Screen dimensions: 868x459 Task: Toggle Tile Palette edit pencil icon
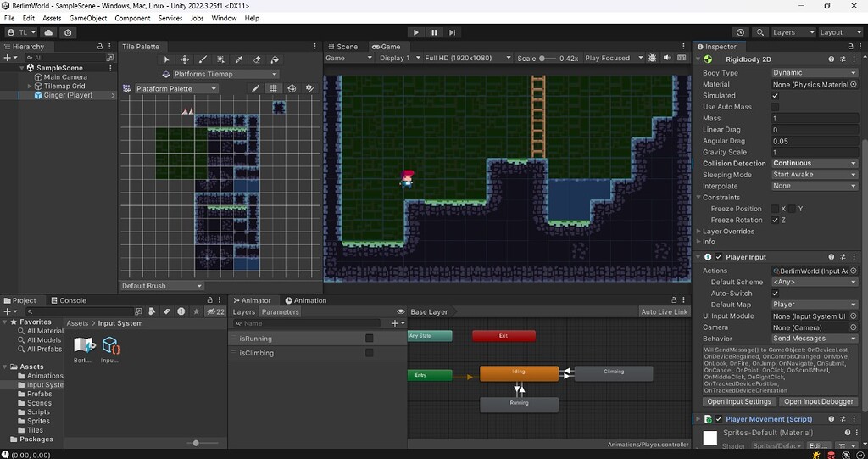click(255, 88)
